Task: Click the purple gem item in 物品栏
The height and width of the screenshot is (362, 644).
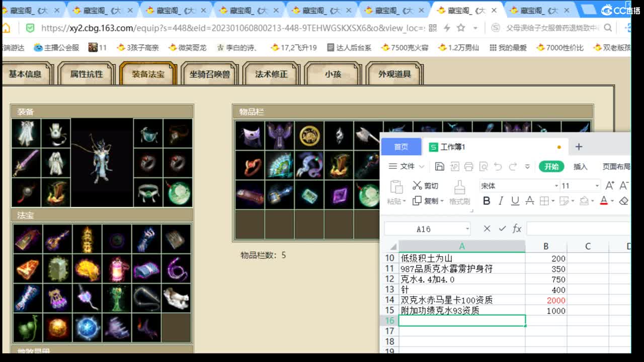Action: click(339, 195)
